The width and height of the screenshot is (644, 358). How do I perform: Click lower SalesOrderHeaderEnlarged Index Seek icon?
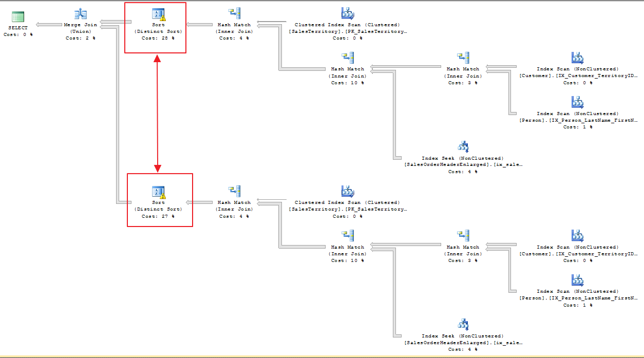click(463, 325)
